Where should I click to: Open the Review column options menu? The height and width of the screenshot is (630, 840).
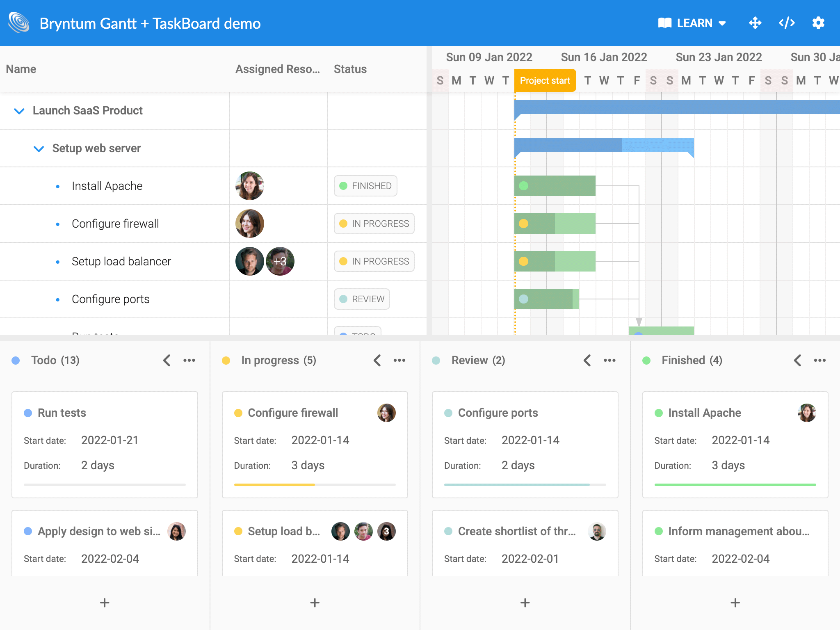(609, 360)
